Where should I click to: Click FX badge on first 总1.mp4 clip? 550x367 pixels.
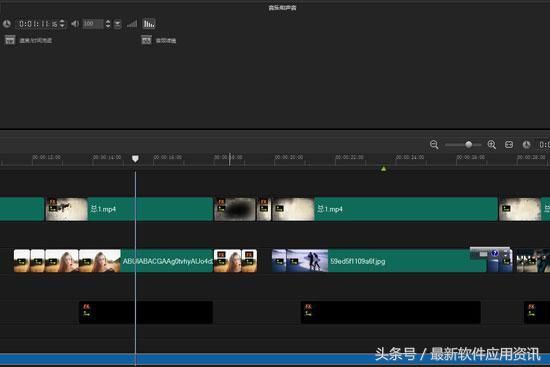click(x=53, y=202)
